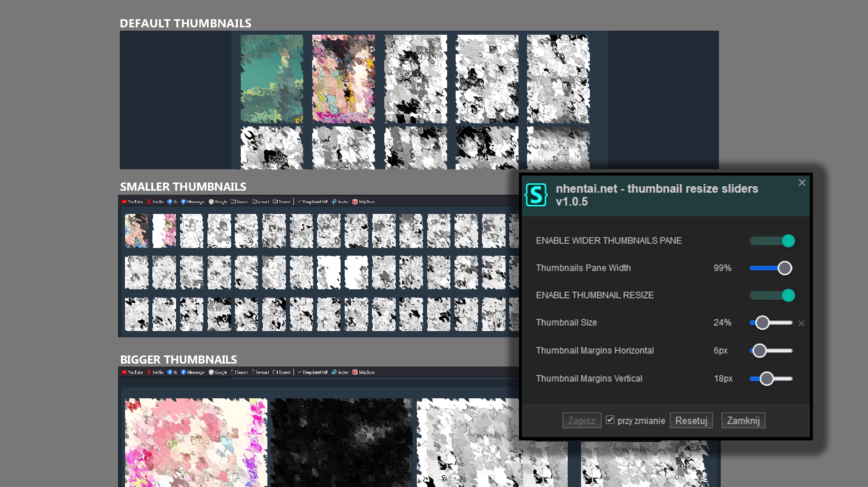Open Archer bookmark in Bigger Thumbnails bar
Image resolution: width=868 pixels, height=487 pixels.
click(x=340, y=372)
